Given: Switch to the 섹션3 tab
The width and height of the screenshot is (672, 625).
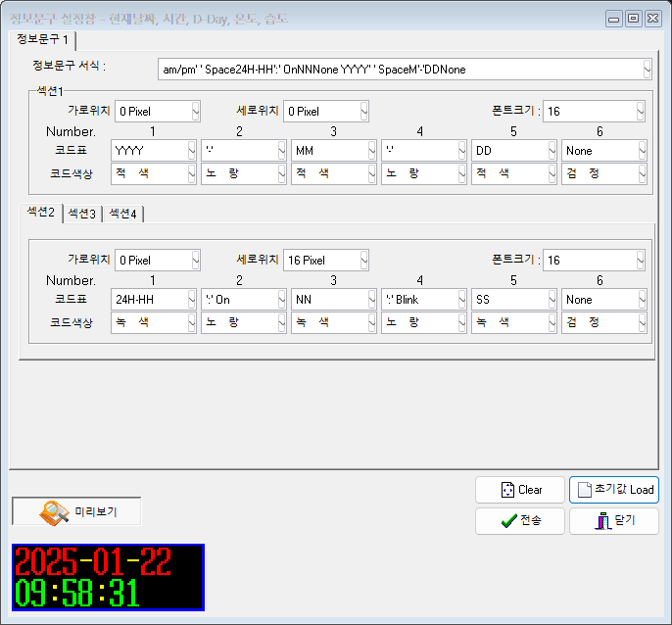Looking at the screenshot, I should (x=81, y=214).
